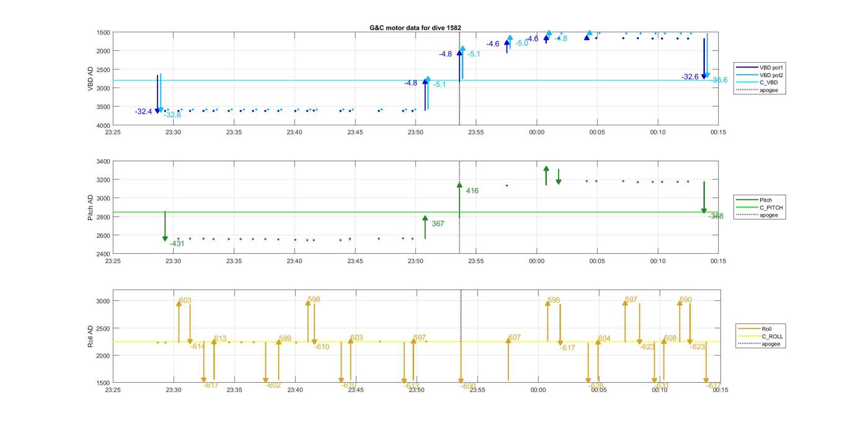Click the '613' roll data label

pos(220,339)
